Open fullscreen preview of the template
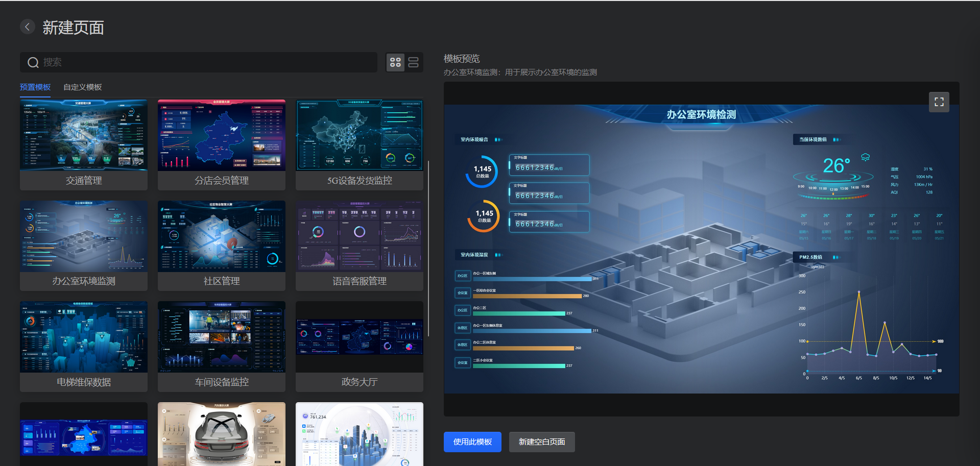Viewport: 980px width, 466px height. click(939, 102)
